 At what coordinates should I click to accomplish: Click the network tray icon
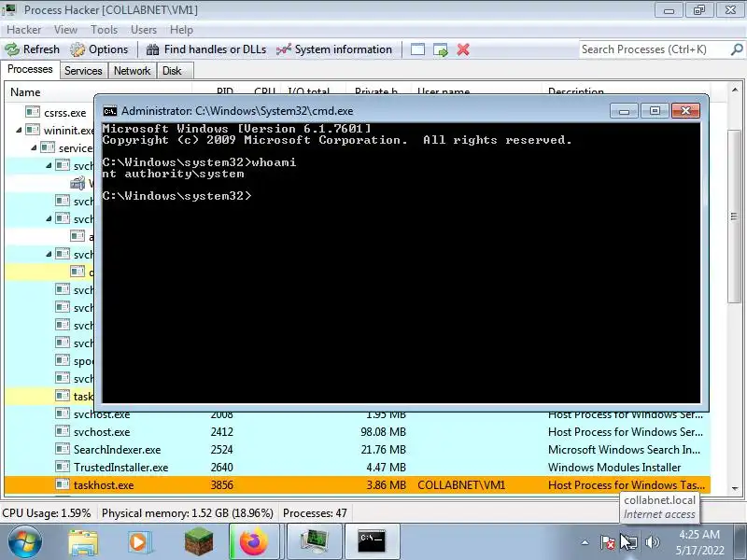coord(630,542)
